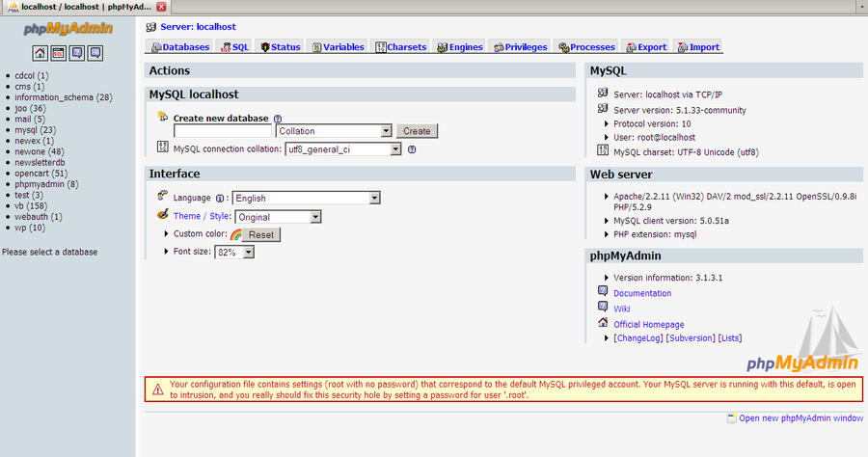Select the newex database
Viewport: 868px width, 457px height.
click(x=35, y=141)
